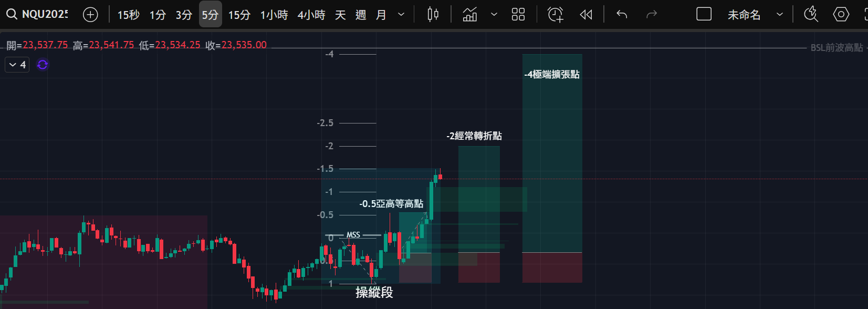The height and width of the screenshot is (309, 868).
Task: Open the 未命名 layout dropdown
Action: coord(780,14)
